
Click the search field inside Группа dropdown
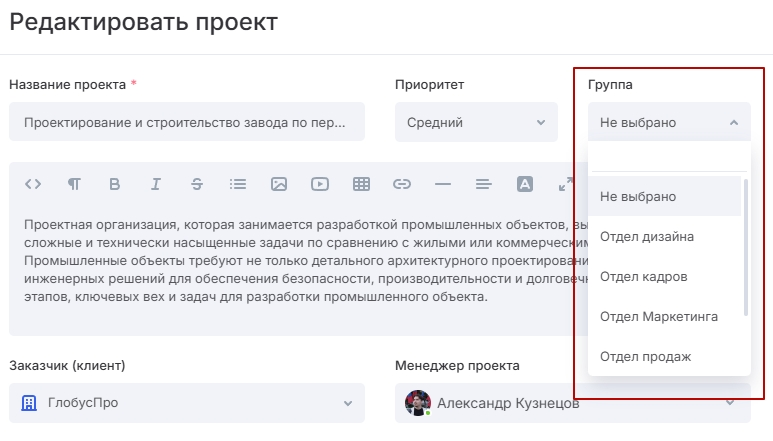click(x=668, y=159)
